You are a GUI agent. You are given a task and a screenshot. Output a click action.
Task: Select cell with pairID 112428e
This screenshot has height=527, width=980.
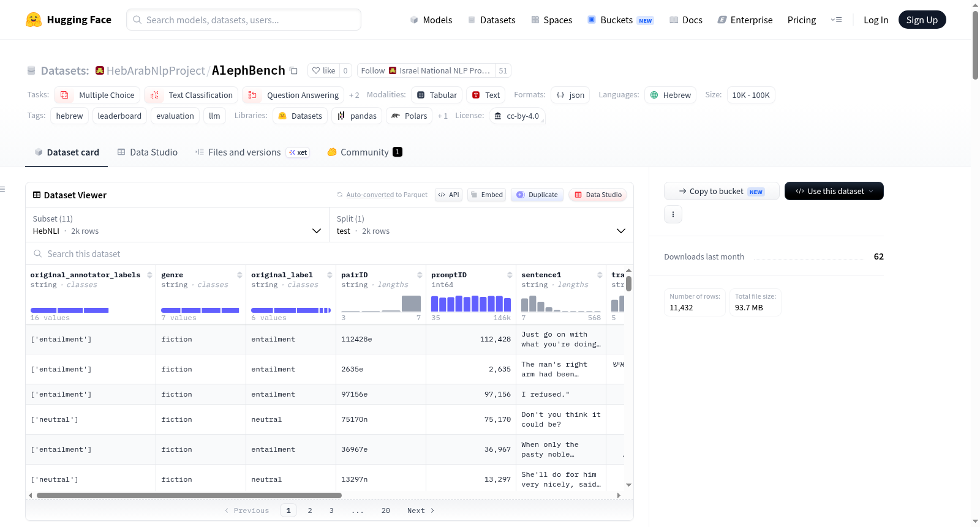click(381, 339)
